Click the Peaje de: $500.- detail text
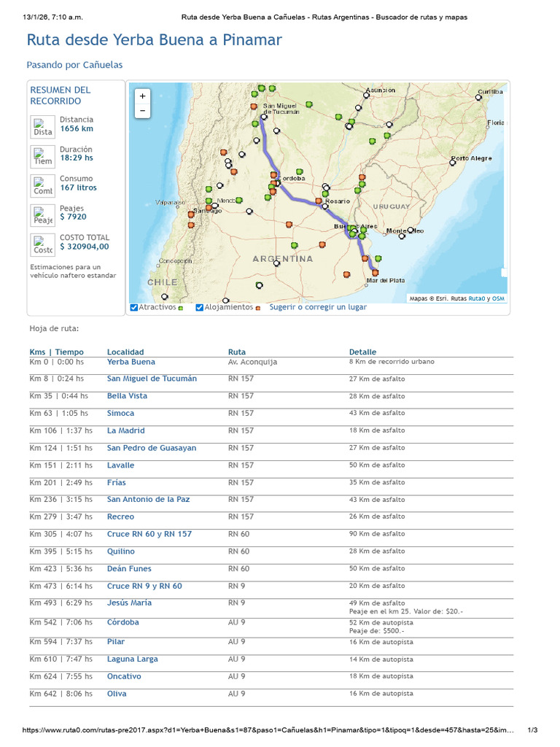 (377, 631)
